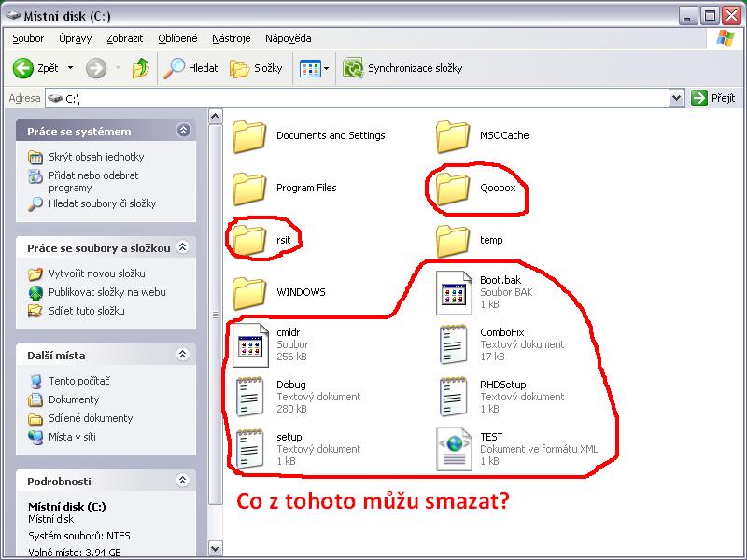Click the Místa v síti network icon
The image size is (747, 560).
[35, 437]
